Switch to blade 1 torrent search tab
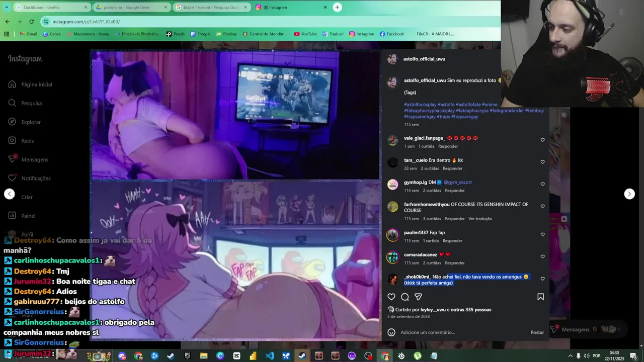The width and height of the screenshot is (644, 362). point(211,8)
